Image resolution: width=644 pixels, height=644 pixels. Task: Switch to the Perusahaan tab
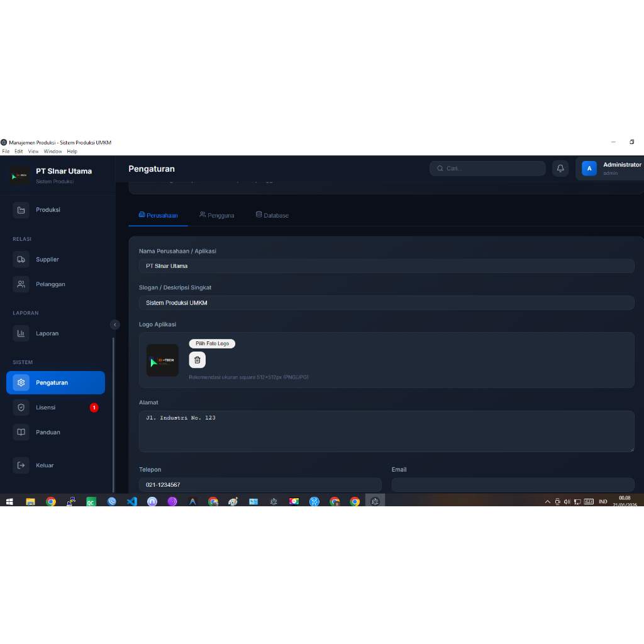158,215
